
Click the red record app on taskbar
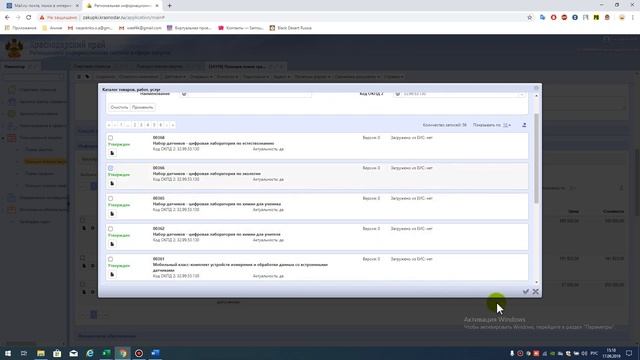(139, 353)
